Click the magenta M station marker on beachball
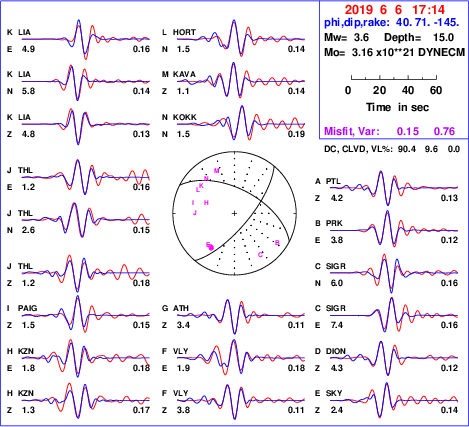Screen dimensions: 469x427 tap(216, 171)
